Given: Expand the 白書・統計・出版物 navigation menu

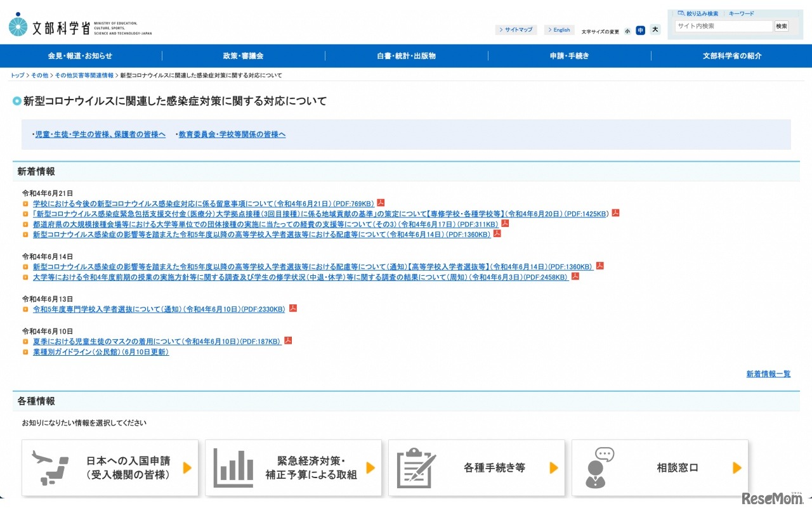Looking at the screenshot, I should tap(406, 56).
